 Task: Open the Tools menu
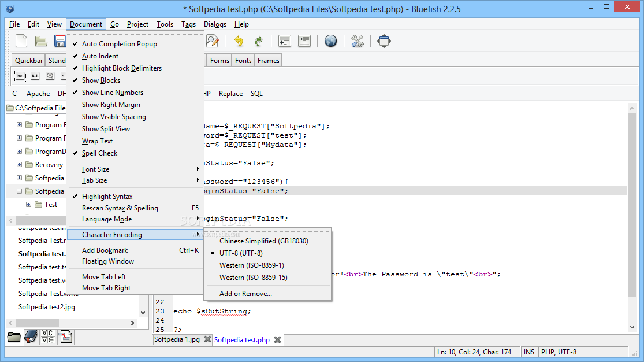tap(165, 24)
